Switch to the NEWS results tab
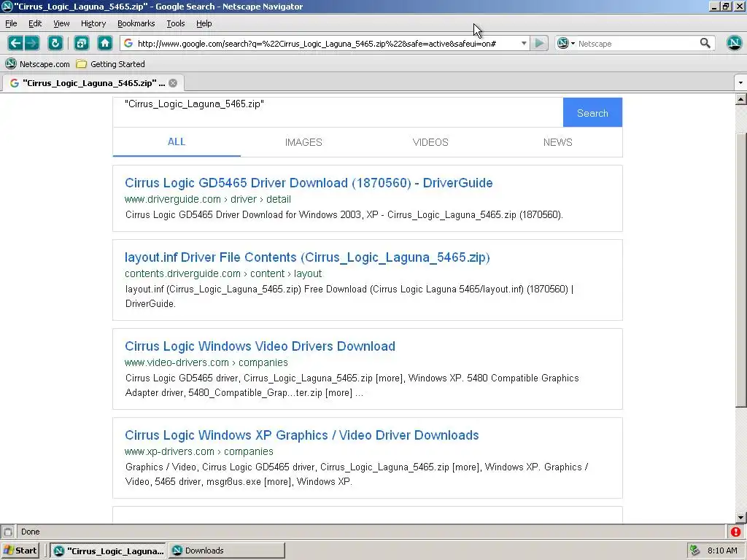This screenshot has height=560, width=747. tap(557, 142)
